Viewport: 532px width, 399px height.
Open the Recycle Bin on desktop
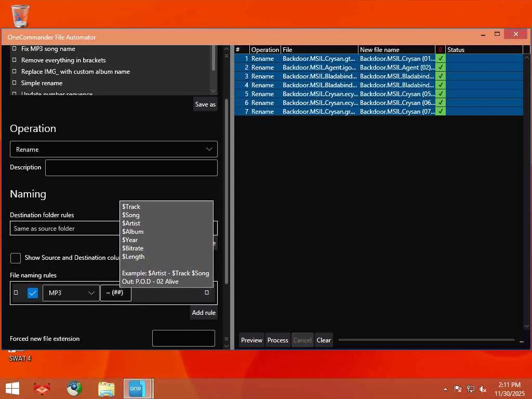[x=20, y=16]
